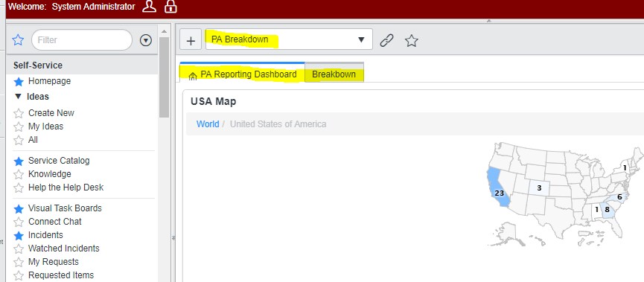Select Colorado showing 3 on map
This screenshot has height=282, width=644.
pos(539,188)
